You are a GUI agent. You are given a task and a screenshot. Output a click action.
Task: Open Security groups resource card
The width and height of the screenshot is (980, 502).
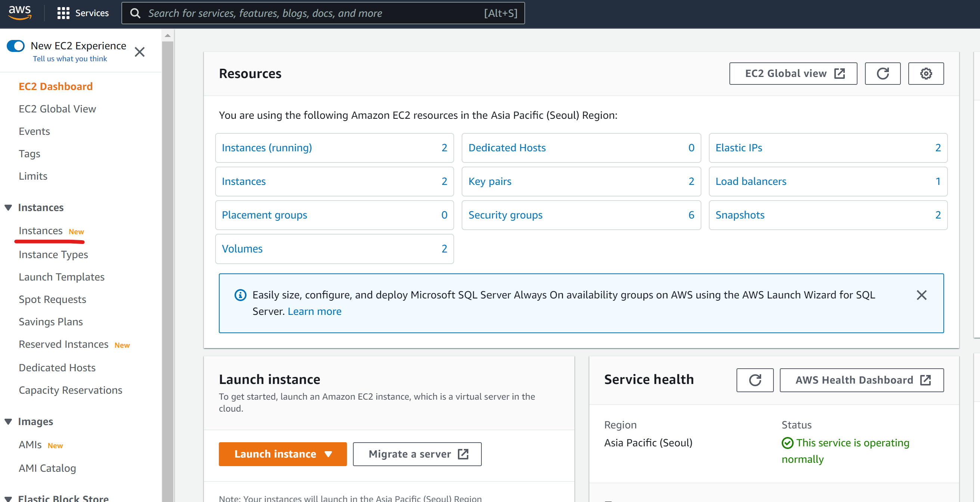(581, 215)
